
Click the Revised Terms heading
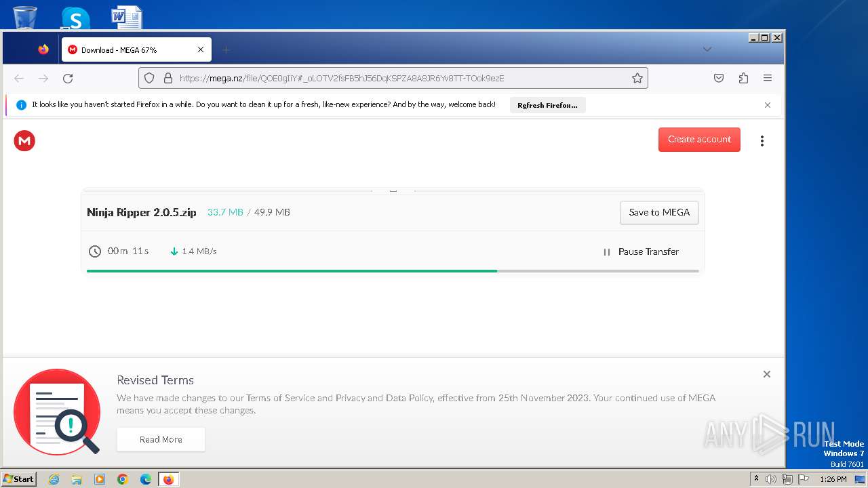[155, 380]
